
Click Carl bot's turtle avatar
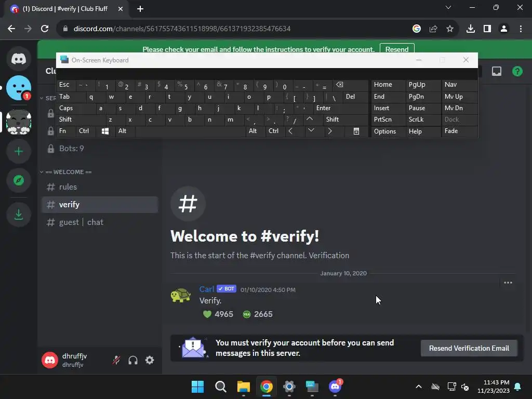coord(180,295)
